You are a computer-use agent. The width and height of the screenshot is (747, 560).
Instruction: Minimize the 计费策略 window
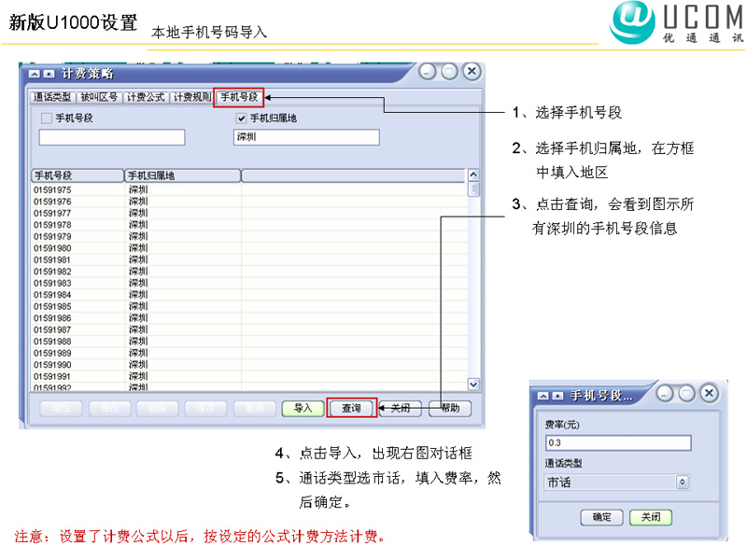coord(428,72)
